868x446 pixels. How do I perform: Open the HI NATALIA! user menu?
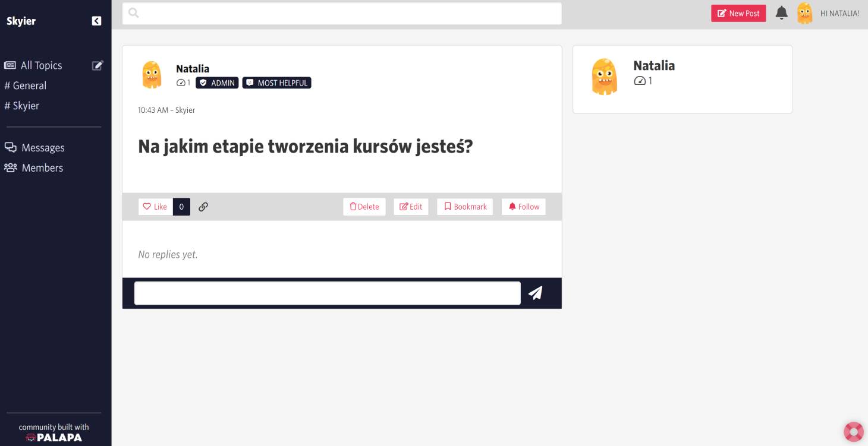click(x=839, y=14)
